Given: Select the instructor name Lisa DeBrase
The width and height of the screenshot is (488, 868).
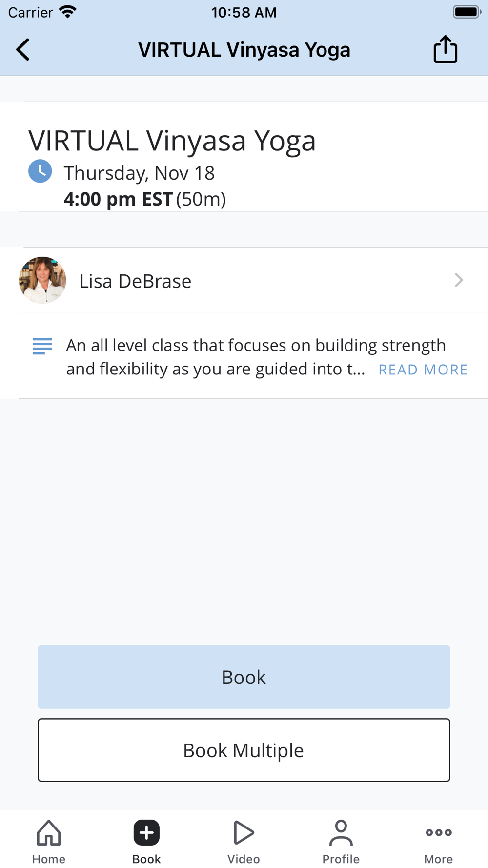Looking at the screenshot, I should click(x=135, y=281).
